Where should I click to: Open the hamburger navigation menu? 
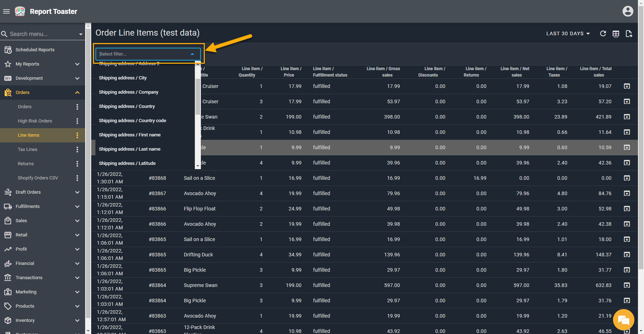point(6,11)
